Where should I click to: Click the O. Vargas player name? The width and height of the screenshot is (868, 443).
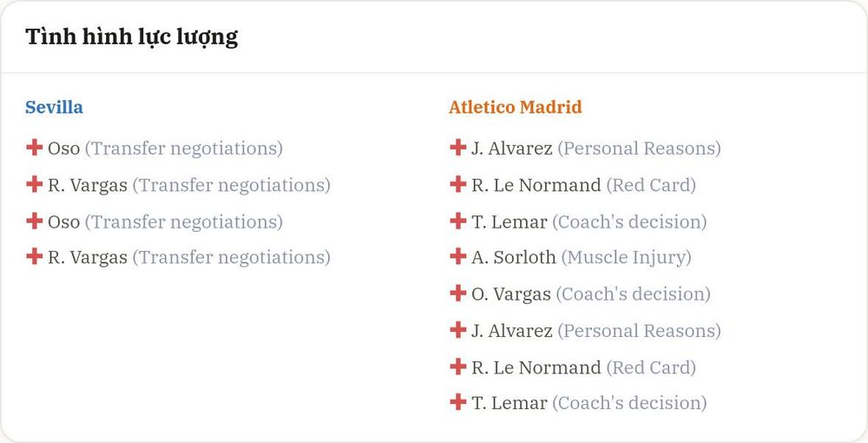click(511, 294)
